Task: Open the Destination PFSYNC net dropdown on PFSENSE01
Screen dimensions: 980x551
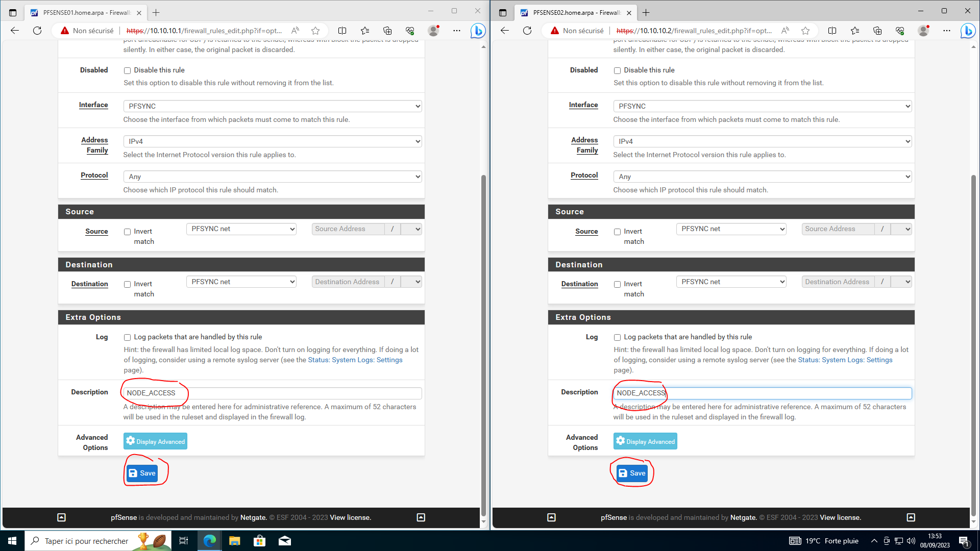Action: coord(241,282)
